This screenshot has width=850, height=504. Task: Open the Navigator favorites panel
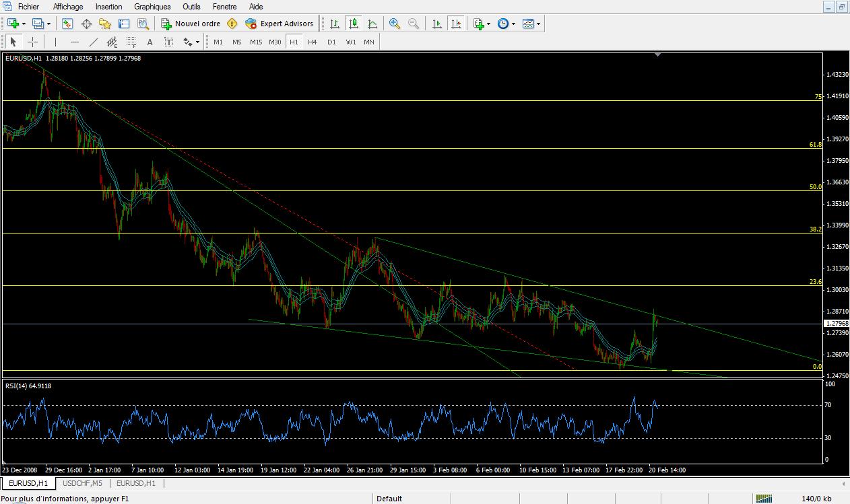point(105,24)
